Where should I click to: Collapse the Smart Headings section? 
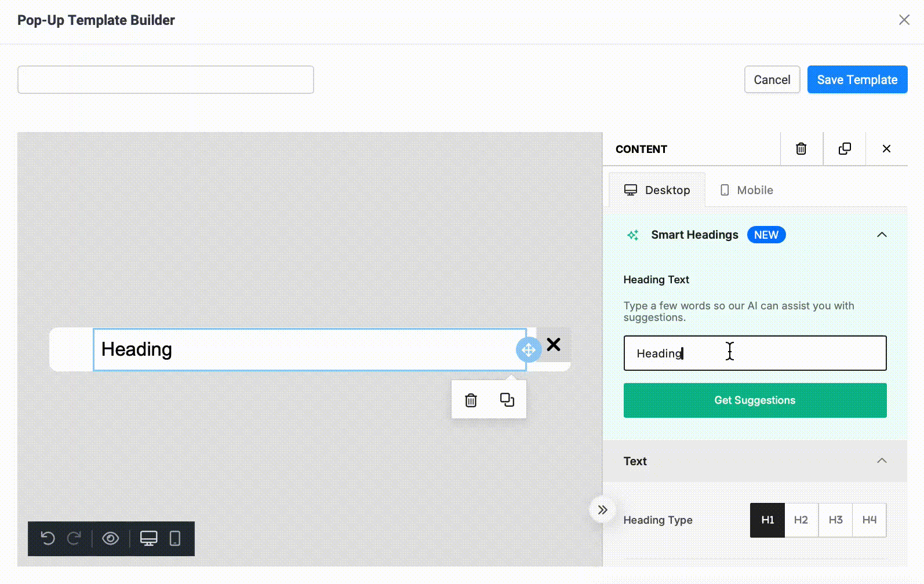882,235
